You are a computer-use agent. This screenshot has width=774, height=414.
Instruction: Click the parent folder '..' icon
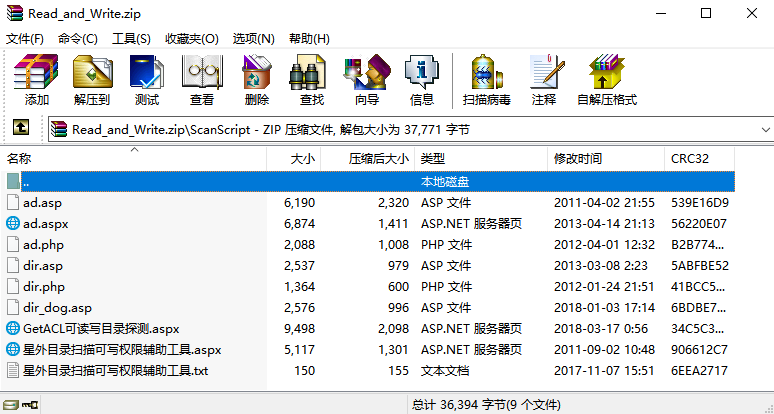point(13,181)
